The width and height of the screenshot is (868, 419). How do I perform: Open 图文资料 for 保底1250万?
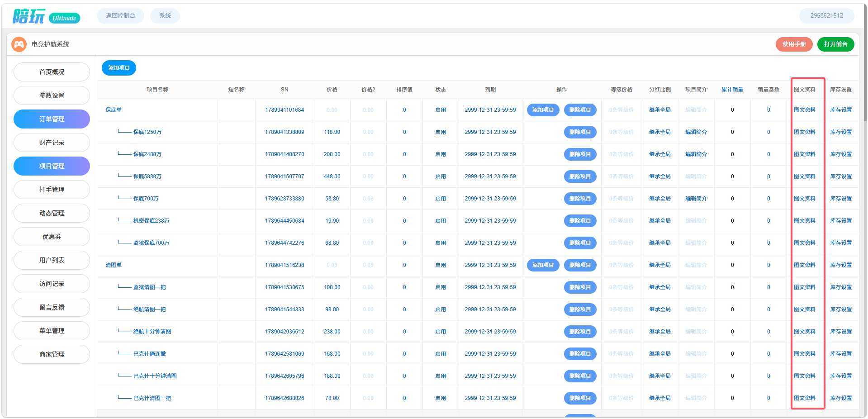pos(805,132)
